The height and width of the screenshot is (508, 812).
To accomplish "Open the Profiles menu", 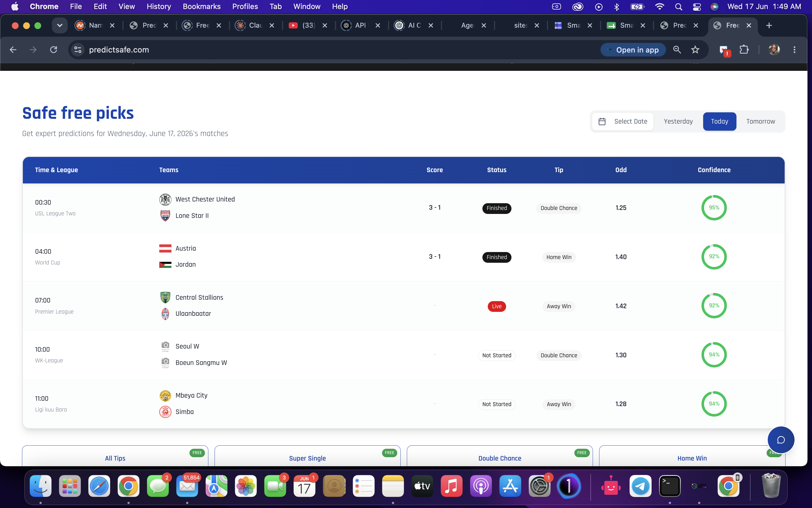I will coord(245,7).
